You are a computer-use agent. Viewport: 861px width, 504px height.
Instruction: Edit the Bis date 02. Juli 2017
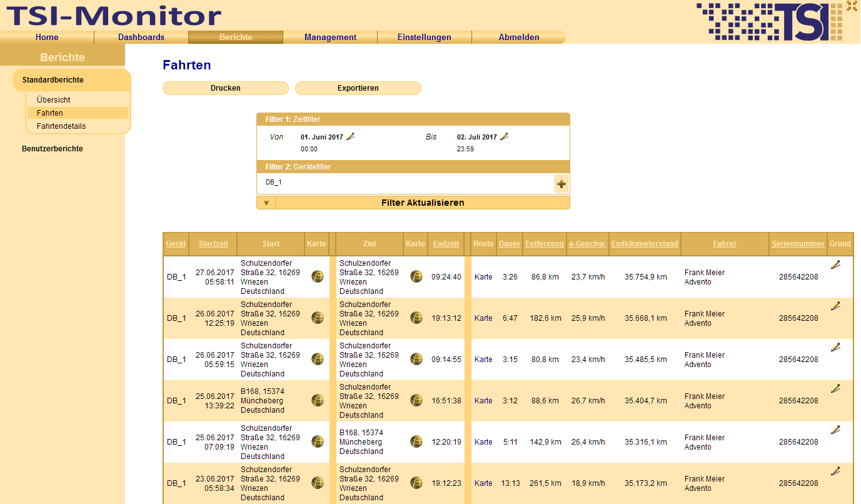505,136
